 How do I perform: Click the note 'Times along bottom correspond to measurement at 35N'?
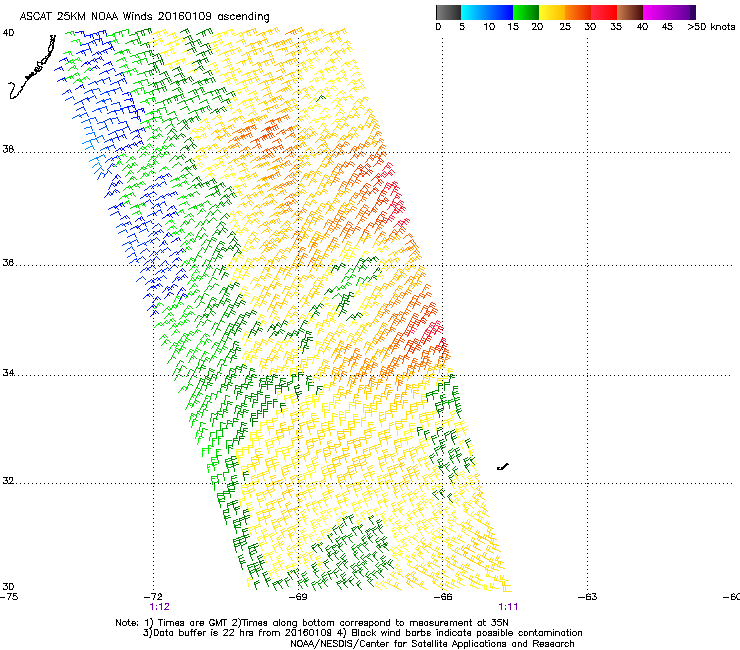(375, 623)
